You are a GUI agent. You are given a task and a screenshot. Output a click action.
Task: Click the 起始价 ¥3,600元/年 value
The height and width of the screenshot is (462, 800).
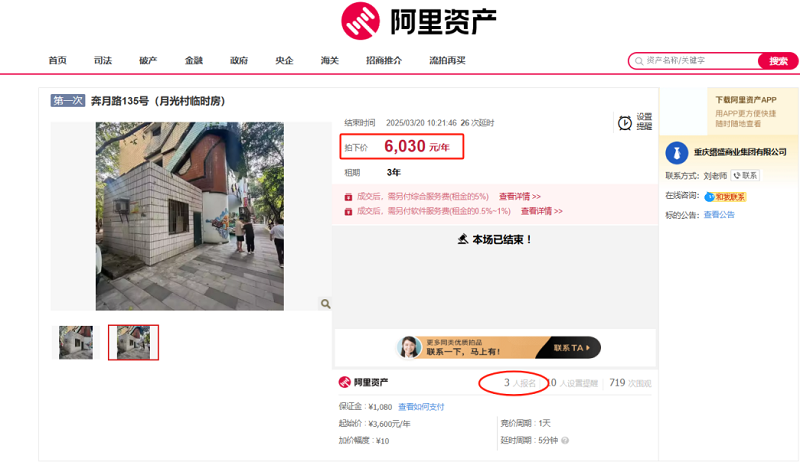click(389, 424)
